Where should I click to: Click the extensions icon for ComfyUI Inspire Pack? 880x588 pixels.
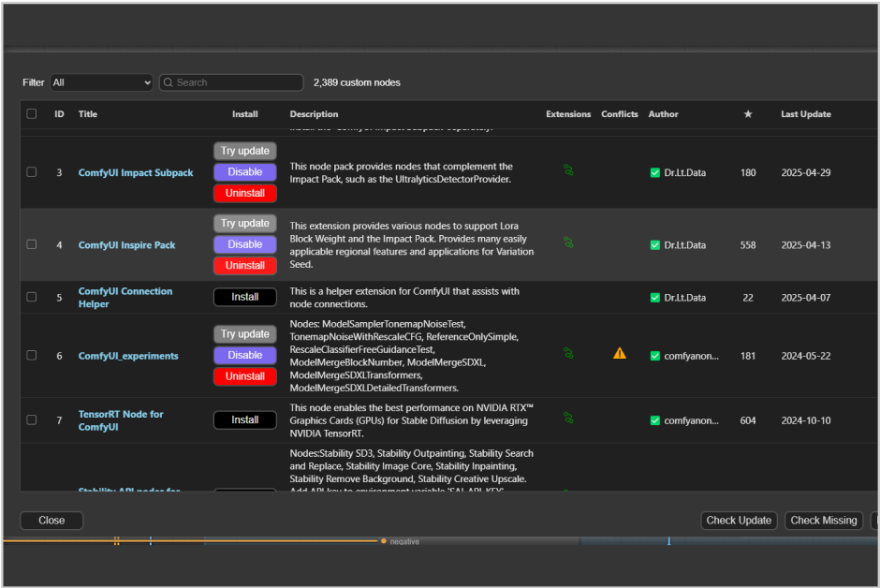click(568, 243)
